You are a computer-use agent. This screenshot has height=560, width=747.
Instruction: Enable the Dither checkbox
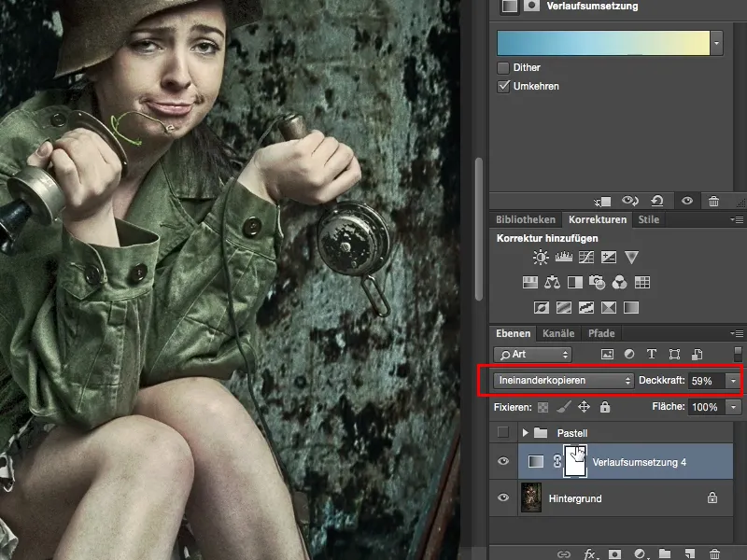coord(504,67)
